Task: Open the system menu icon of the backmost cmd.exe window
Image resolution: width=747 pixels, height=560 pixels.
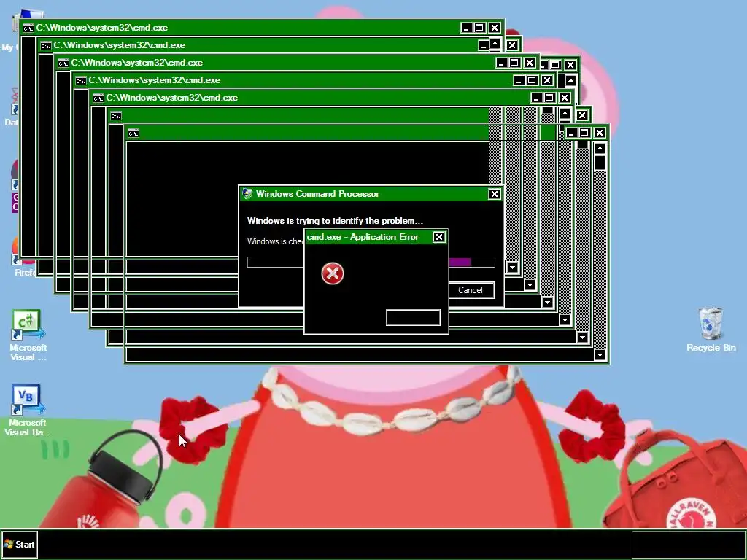Action: 28,28
